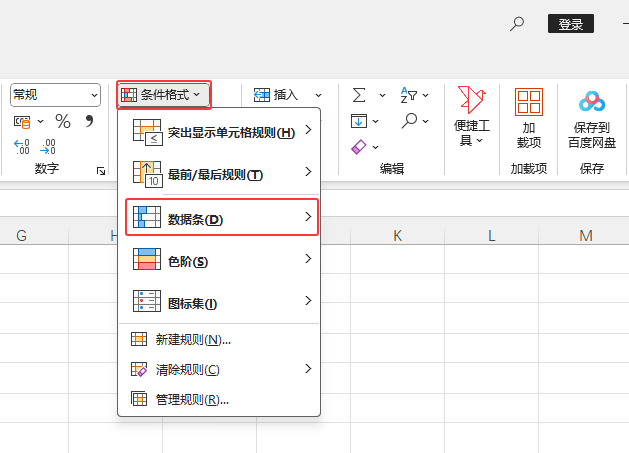Apply comma style number format
The image size is (629, 453).
(x=89, y=121)
